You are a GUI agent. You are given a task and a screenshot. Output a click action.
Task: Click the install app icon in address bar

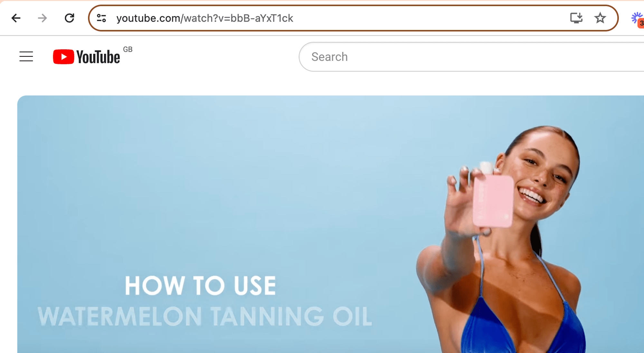(576, 18)
